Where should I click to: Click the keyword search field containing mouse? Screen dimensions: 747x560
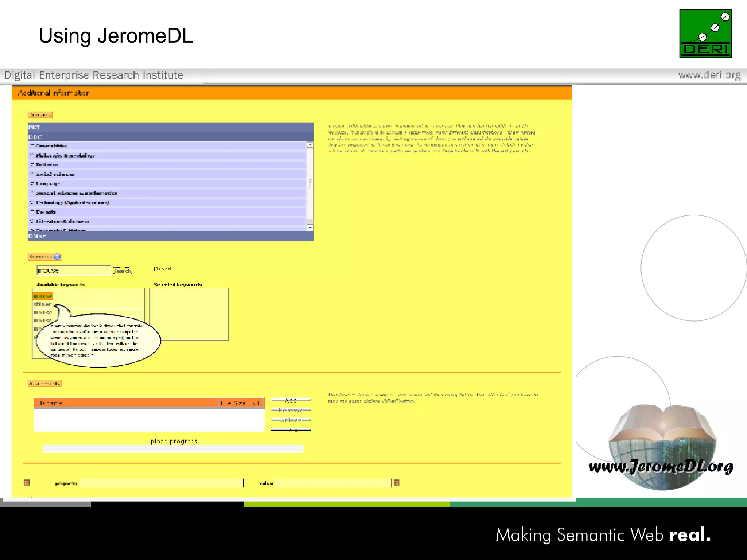click(x=73, y=271)
